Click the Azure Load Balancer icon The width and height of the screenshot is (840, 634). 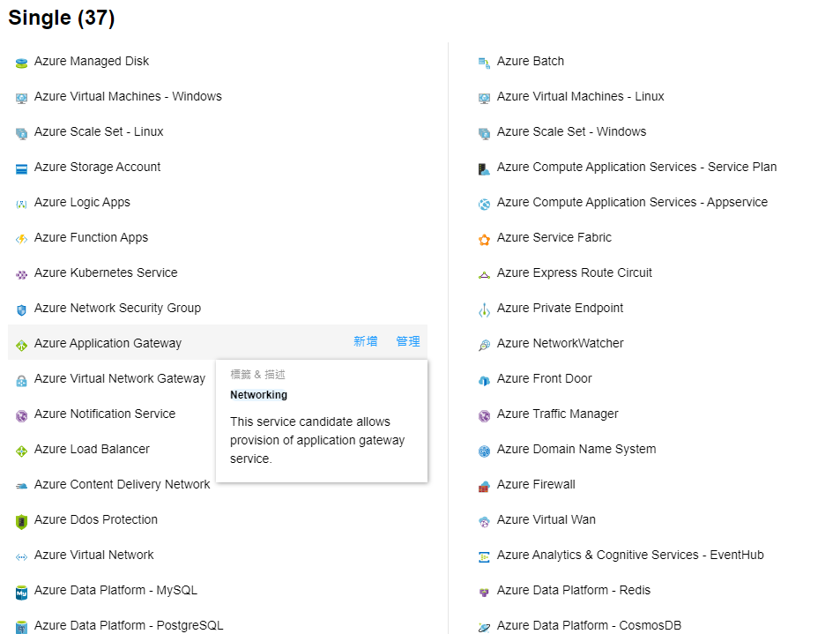point(21,451)
